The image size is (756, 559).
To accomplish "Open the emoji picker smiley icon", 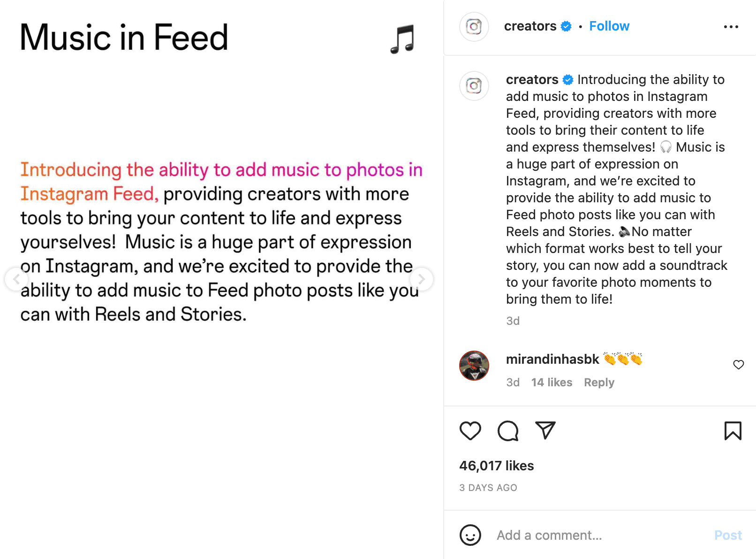I will click(470, 535).
